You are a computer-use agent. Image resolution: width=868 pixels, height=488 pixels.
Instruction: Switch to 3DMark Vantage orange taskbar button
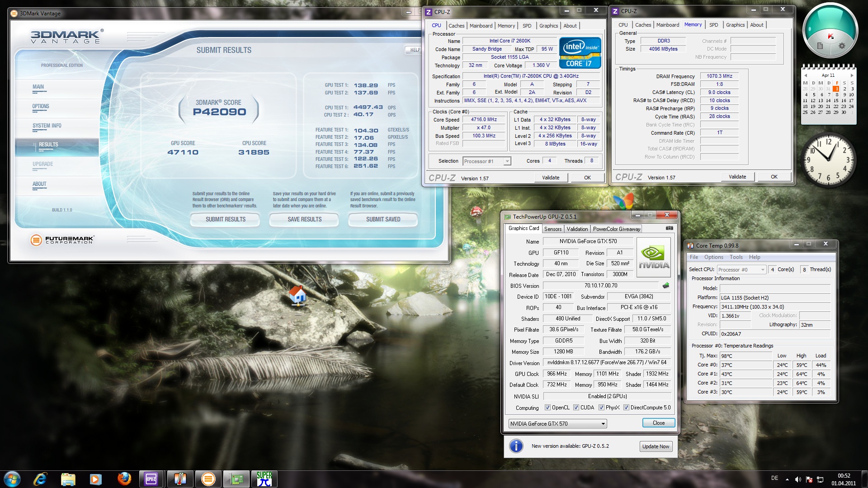(x=208, y=479)
